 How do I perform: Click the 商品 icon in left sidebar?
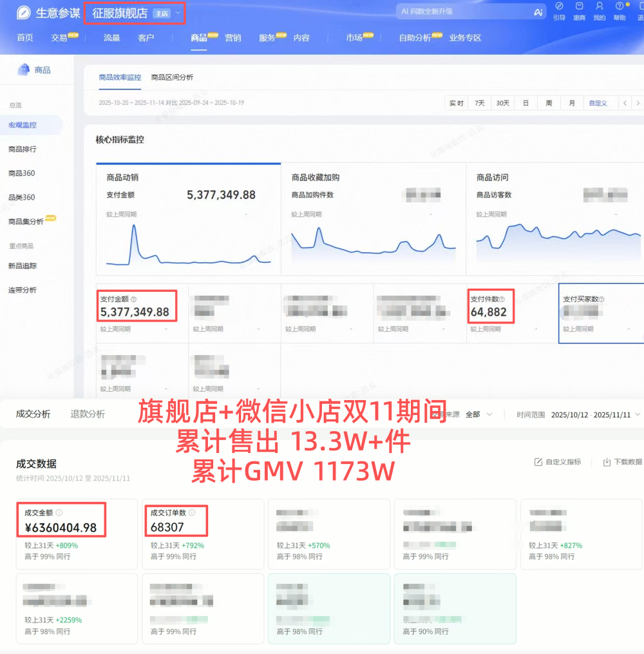pyautogui.click(x=24, y=70)
